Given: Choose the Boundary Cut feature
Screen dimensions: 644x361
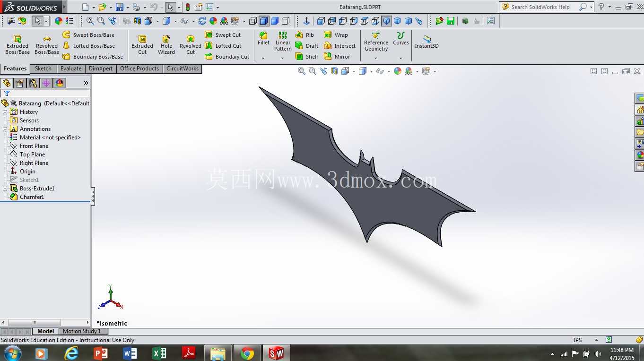Looking at the screenshot, I should click(x=227, y=57).
